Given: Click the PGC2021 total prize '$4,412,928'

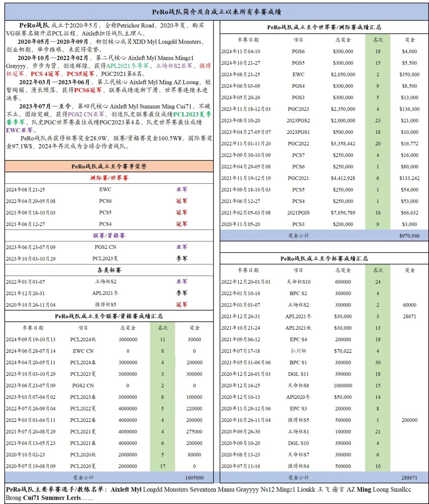Looking at the screenshot, I should pyautogui.click(x=343, y=178).
